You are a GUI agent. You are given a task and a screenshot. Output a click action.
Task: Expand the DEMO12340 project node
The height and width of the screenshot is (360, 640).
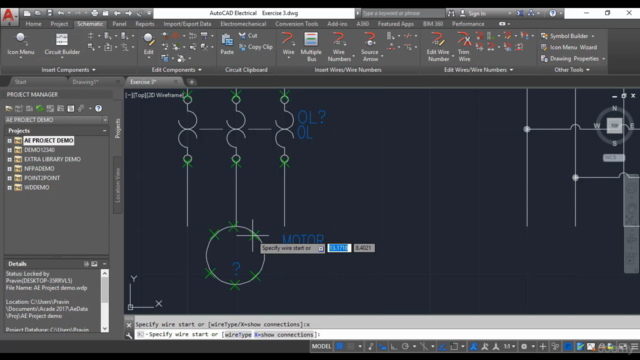pyautogui.click(x=9, y=150)
